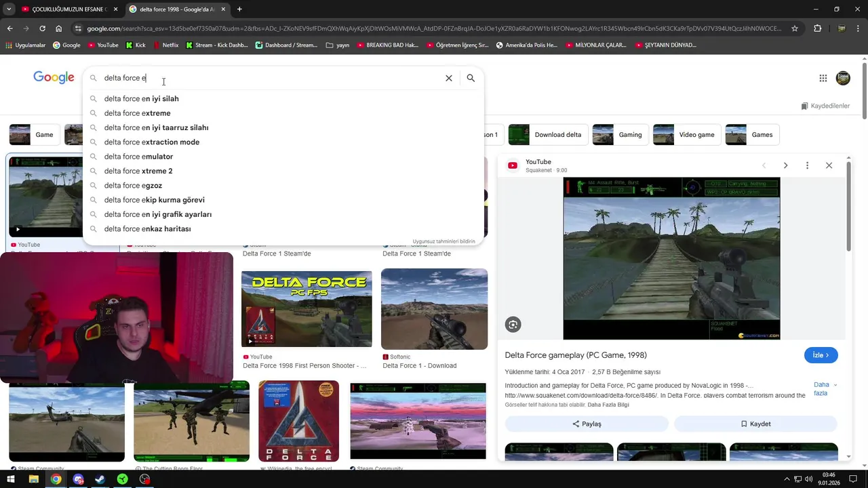Select the Games filter chip

(x=752, y=135)
